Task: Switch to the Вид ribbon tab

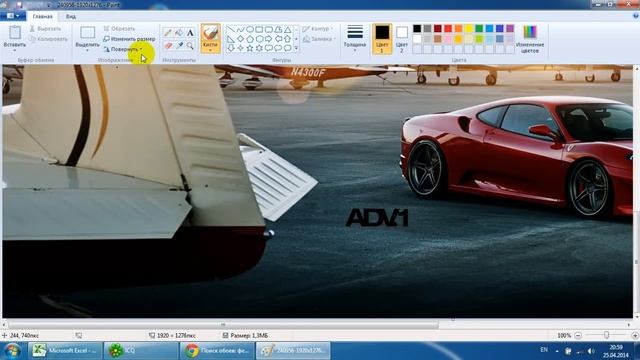Action: 71,16
